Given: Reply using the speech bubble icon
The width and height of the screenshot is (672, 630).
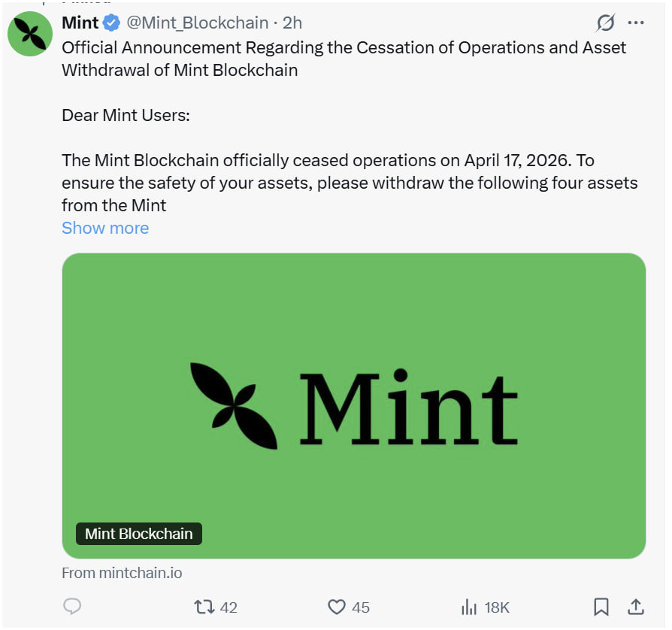Looking at the screenshot, I should (73, 607).
